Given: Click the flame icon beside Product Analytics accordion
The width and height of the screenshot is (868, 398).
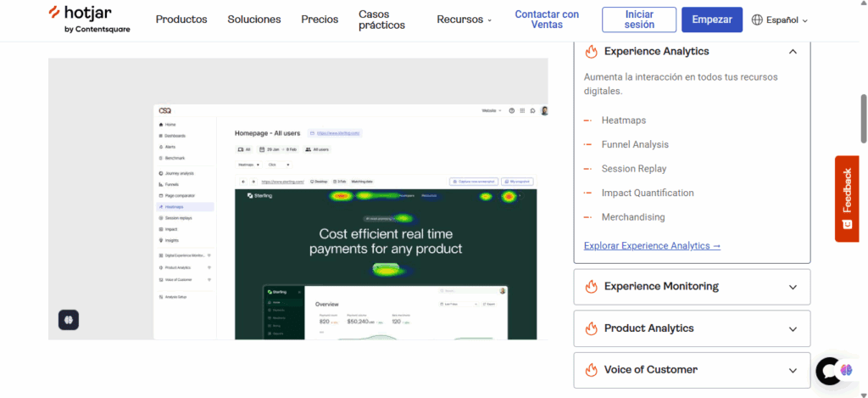Looking at the screenshot, I should tap(591, 328).
